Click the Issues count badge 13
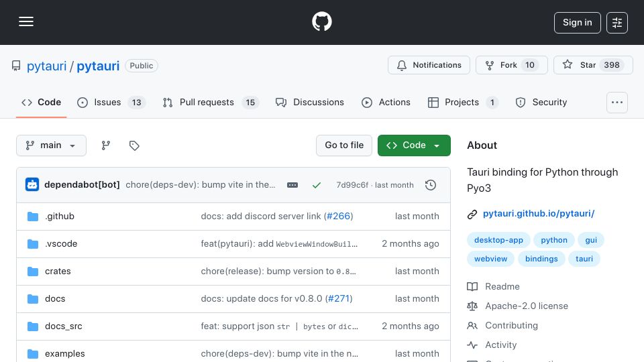This screenshot has height=362, width=644. (136, 103)
